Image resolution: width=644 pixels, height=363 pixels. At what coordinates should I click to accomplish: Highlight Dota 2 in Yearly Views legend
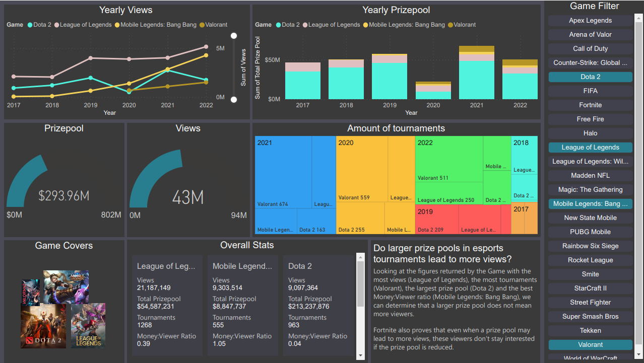(x=39, y=25)
